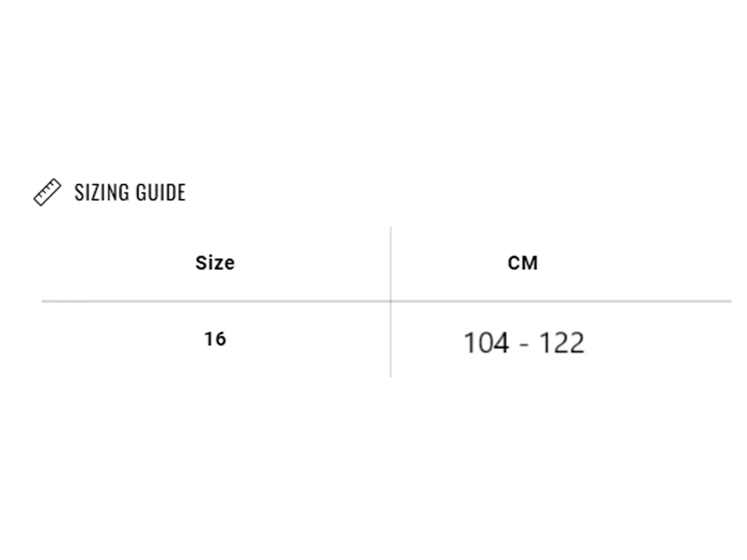Select the Size column header

click(x=215, y=263)
